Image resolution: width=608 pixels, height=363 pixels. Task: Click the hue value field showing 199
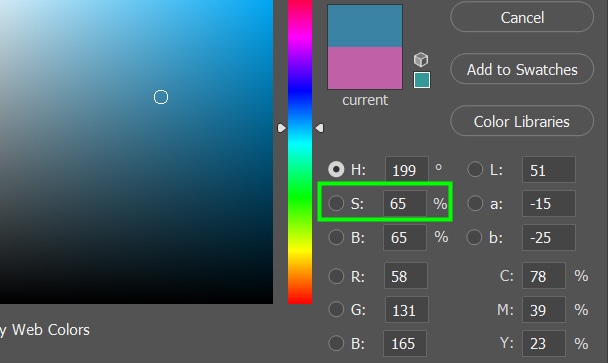(x=407, y=170)
